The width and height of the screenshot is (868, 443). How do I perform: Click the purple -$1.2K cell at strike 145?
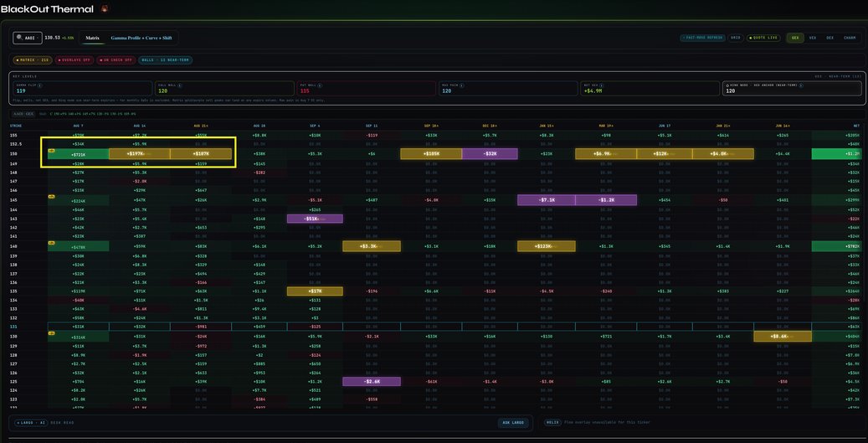(x=606, y=200)
